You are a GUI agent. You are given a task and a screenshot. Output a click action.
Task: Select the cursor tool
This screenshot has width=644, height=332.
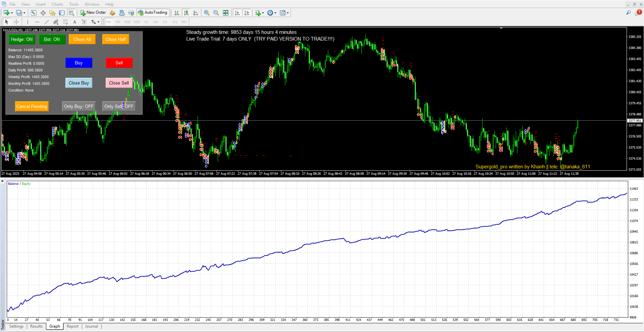[7, 22]
